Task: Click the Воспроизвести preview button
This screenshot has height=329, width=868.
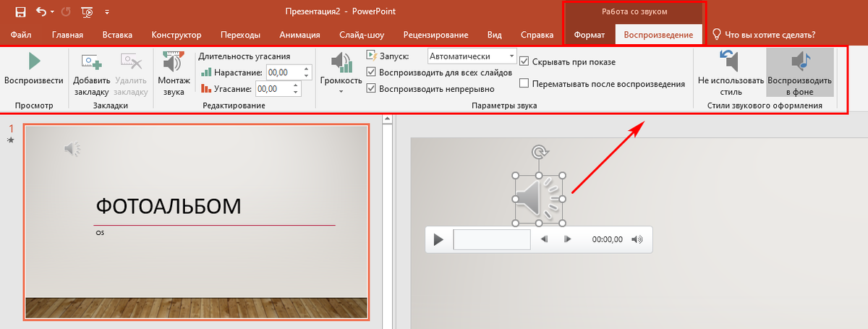Action: pos(33,69)
